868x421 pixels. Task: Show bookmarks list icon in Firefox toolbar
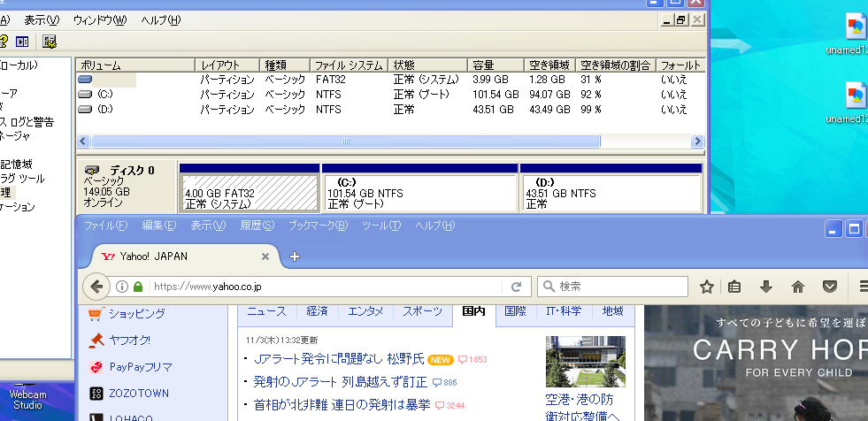[x=734, y=287]
